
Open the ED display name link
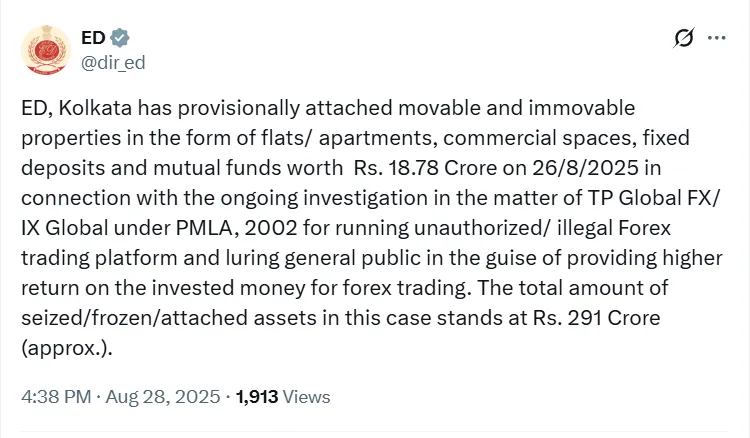pyautogui.click(x=93, y=38)
